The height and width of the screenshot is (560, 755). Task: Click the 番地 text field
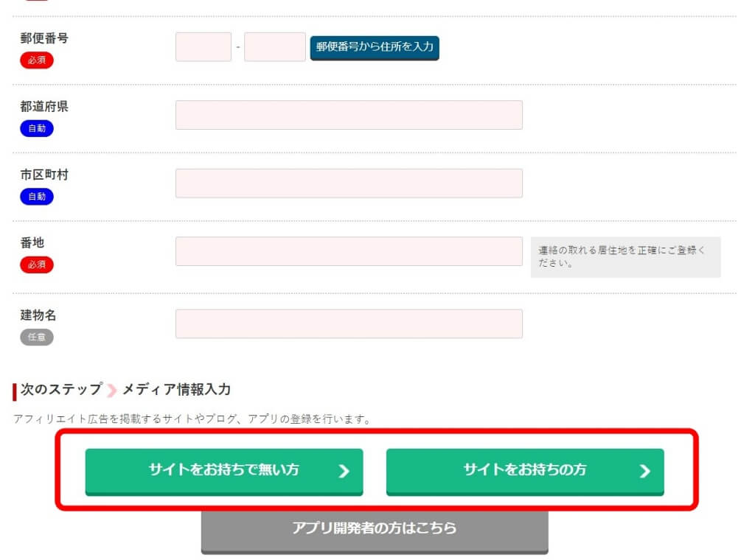point(349,251)
